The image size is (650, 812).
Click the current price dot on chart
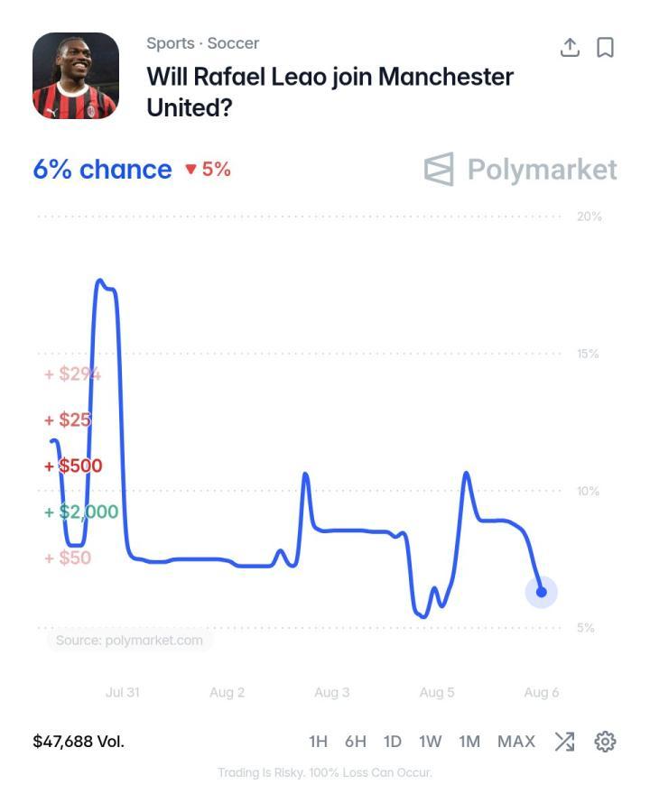point(541,592)
